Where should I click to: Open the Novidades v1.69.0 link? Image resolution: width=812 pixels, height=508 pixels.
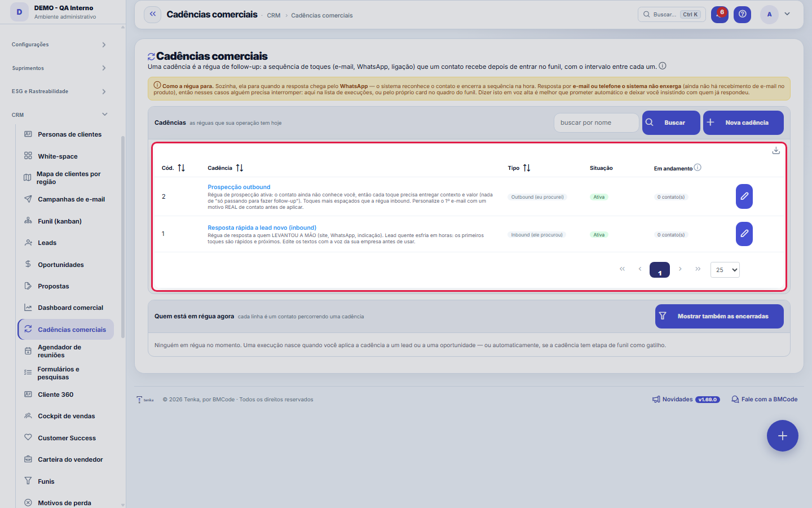point(685,399)
